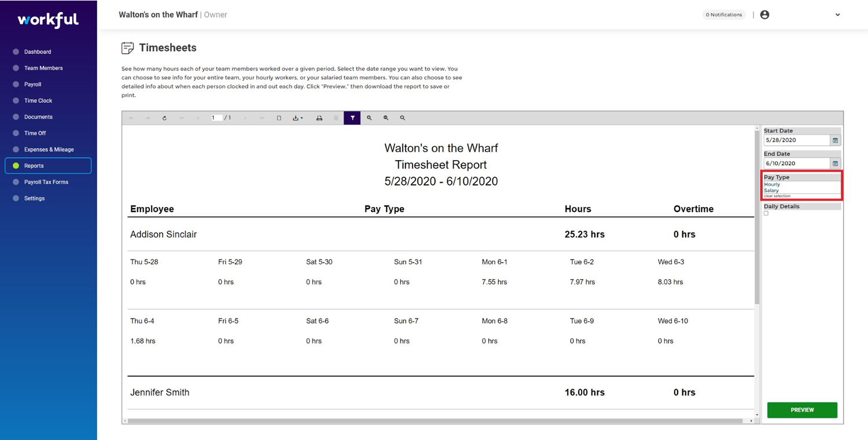Image resolution: width=868 pixels, height=440 pixels.
Task: Click the 7.97 hrs value
Action: 582,282
